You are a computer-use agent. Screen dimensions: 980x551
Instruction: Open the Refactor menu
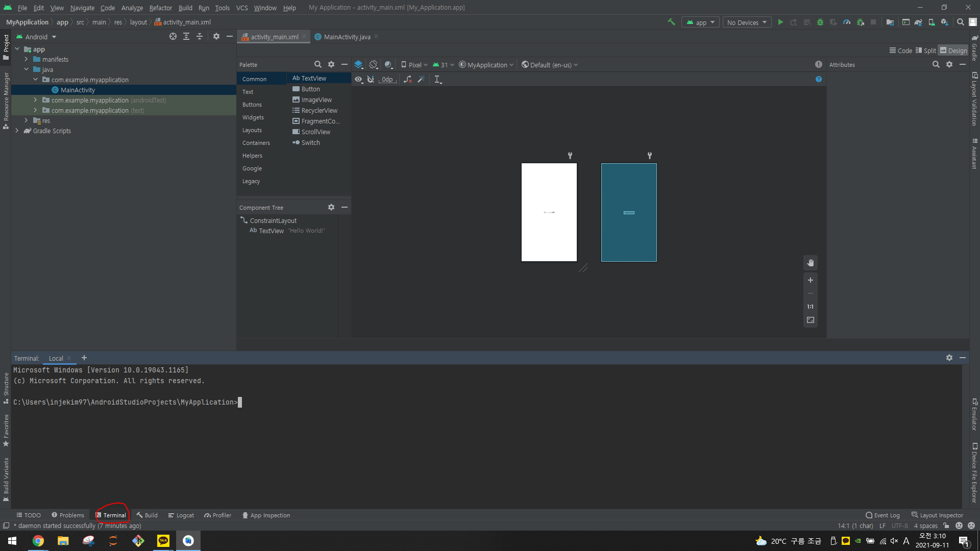click(160, 8)
